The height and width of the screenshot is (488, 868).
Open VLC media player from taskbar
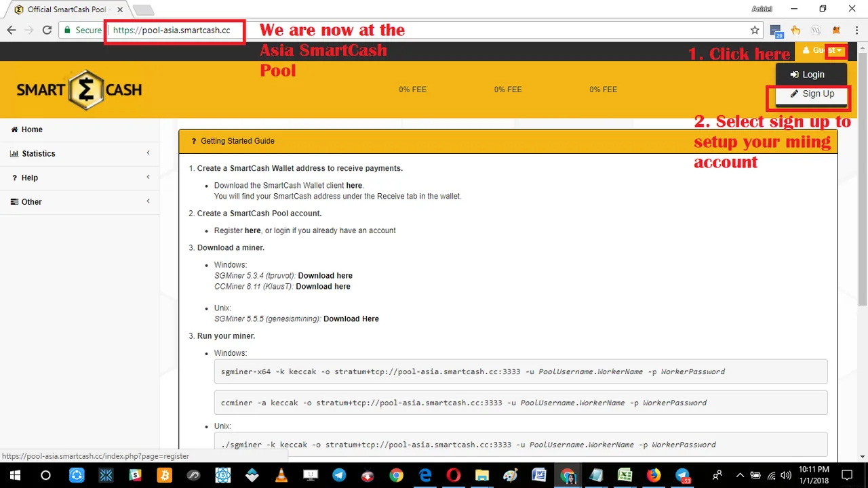click(281, 475)
